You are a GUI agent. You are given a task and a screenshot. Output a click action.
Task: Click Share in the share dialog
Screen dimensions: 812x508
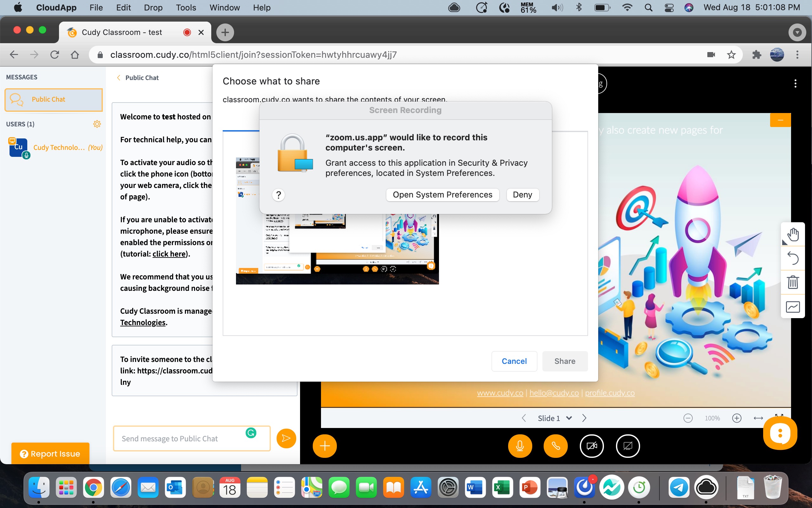(565, 361)
